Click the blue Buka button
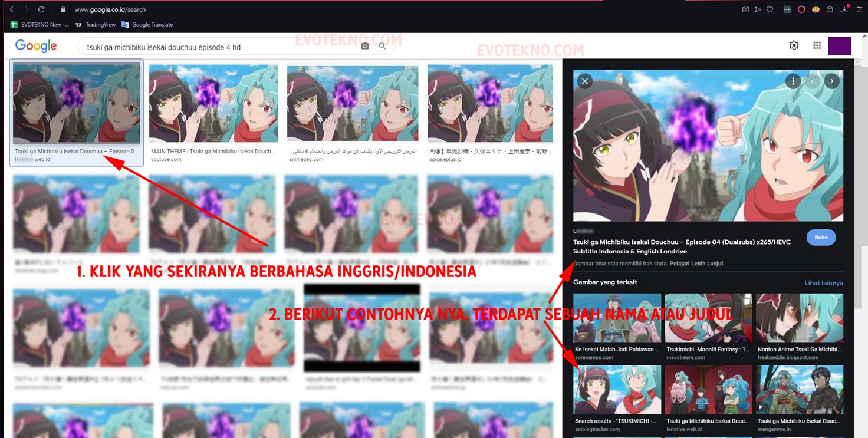This screenshot has width=868, height=438. click(x=821, y=238)
